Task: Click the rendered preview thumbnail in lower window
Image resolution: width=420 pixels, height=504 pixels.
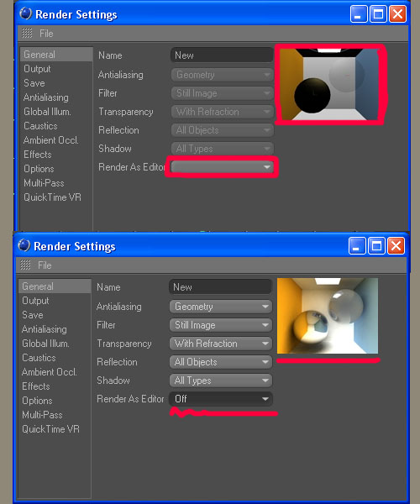Action: [328, 316]
